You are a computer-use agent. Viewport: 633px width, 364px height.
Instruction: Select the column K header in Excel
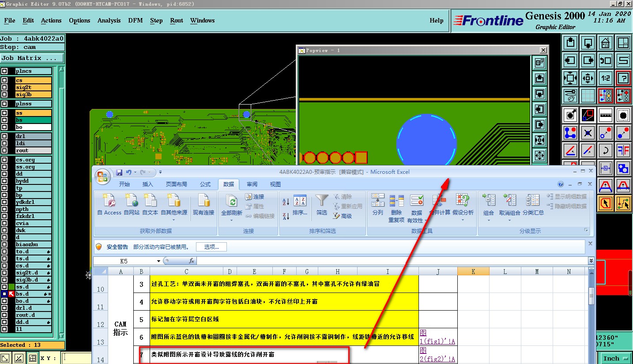(x=473, y=272)
